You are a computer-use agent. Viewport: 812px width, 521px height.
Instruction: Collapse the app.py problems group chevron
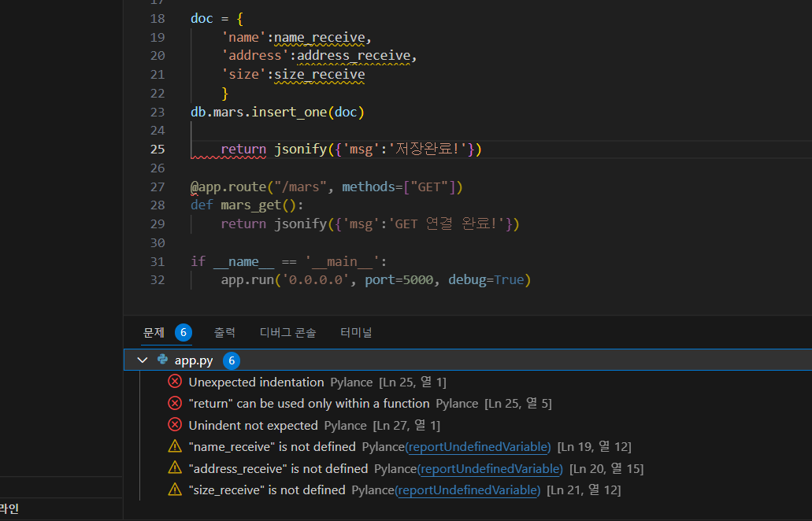click(143, 360)
